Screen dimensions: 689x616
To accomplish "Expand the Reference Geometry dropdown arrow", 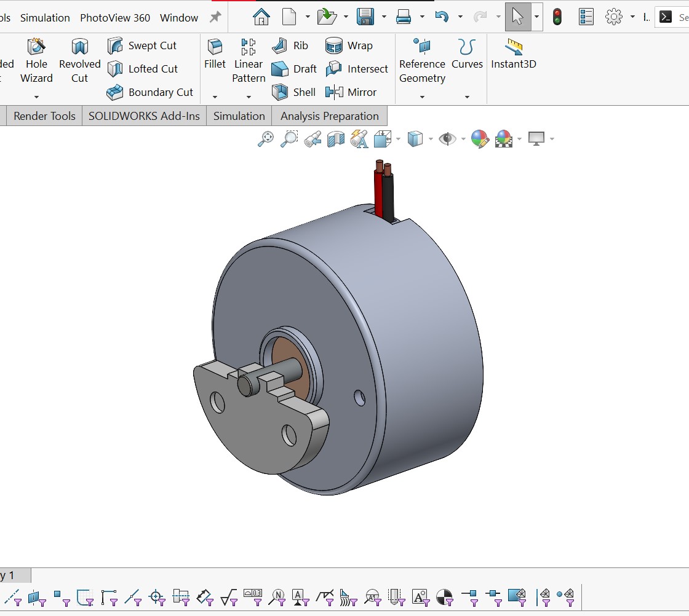I will (422, 97).
